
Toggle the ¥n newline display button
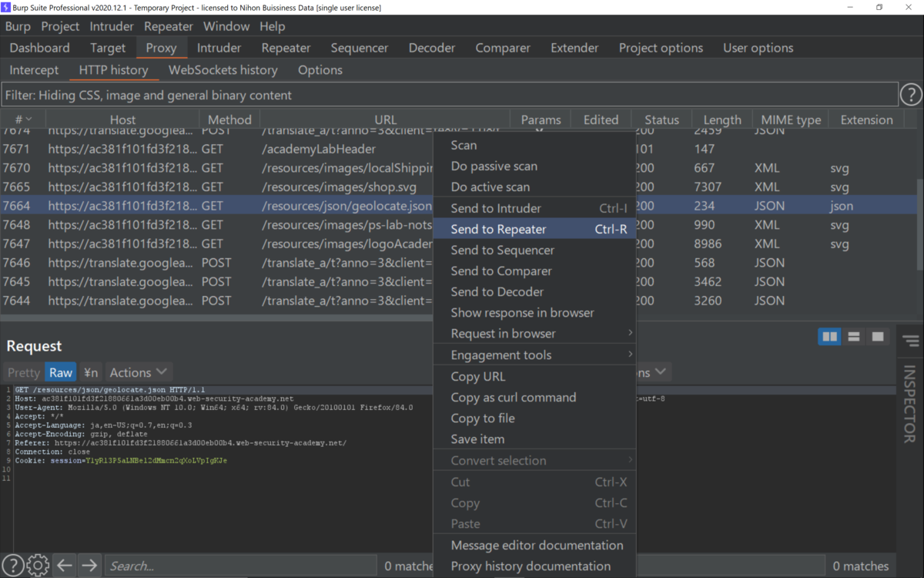[x=91, y=372]
